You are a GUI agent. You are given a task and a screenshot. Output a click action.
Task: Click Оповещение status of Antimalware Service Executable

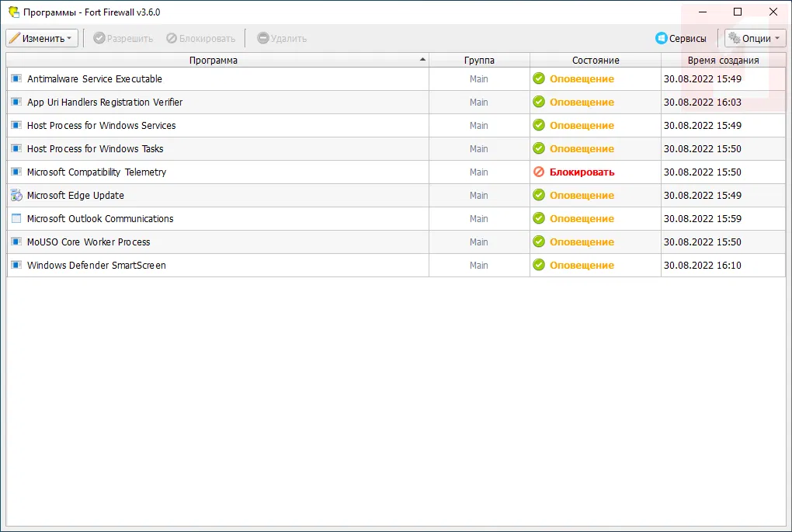(582, 78)
